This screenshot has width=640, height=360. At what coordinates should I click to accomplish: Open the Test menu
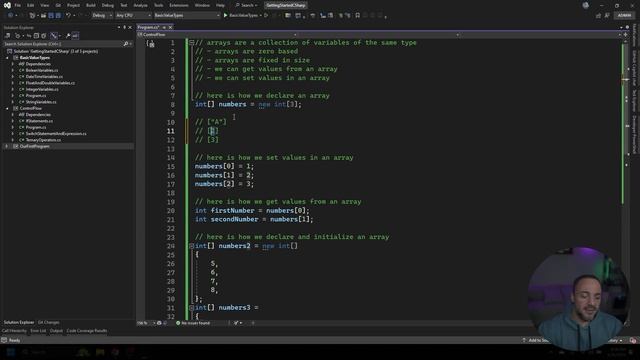[124, 5]
